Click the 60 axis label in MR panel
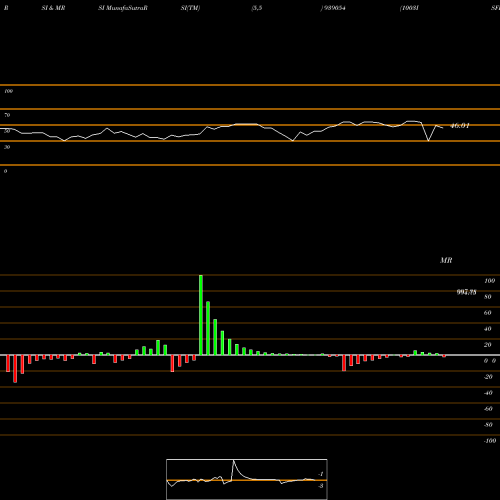The image size is (500, 500). point(488,313)
